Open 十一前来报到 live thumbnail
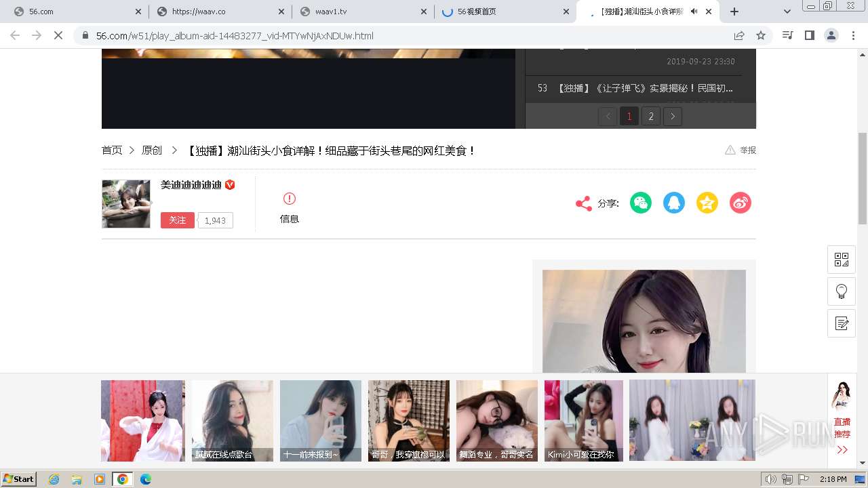 tap(321, 421)
